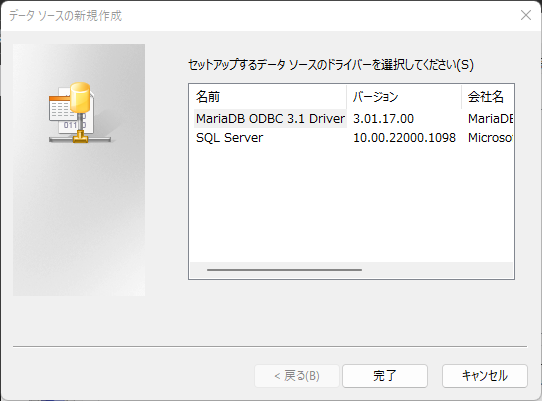This screenshot has height=401, width=542.
Task: Click the scrollbar track right of the thumb
Action: pyautogui.click(x=437, y=270)
